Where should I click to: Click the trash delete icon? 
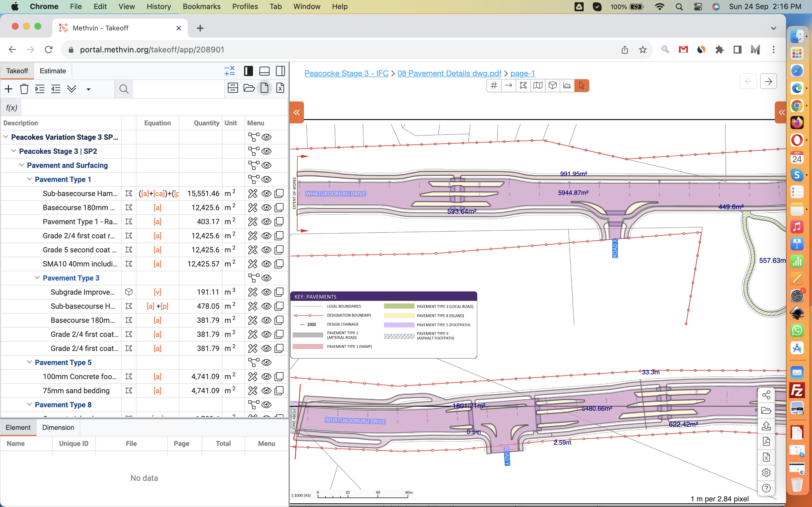pos(24,89)
